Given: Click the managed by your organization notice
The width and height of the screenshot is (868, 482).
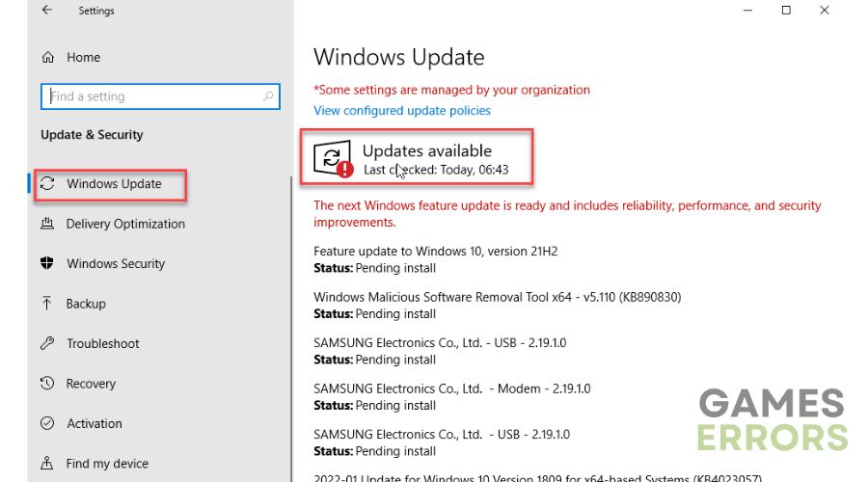Looking at the screenshot, I should click(451, 90).
